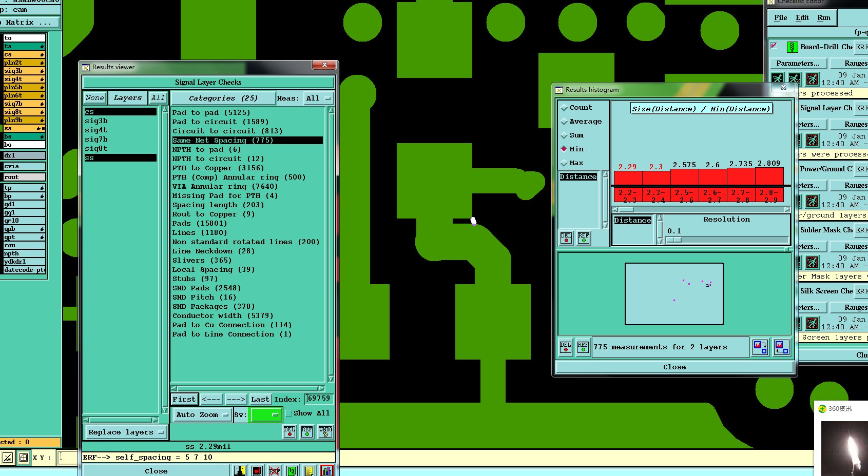Screen dimensions: 868x476
Task: Click the 2.2-2.3 red histogram bar
Action: pos(628,178)
